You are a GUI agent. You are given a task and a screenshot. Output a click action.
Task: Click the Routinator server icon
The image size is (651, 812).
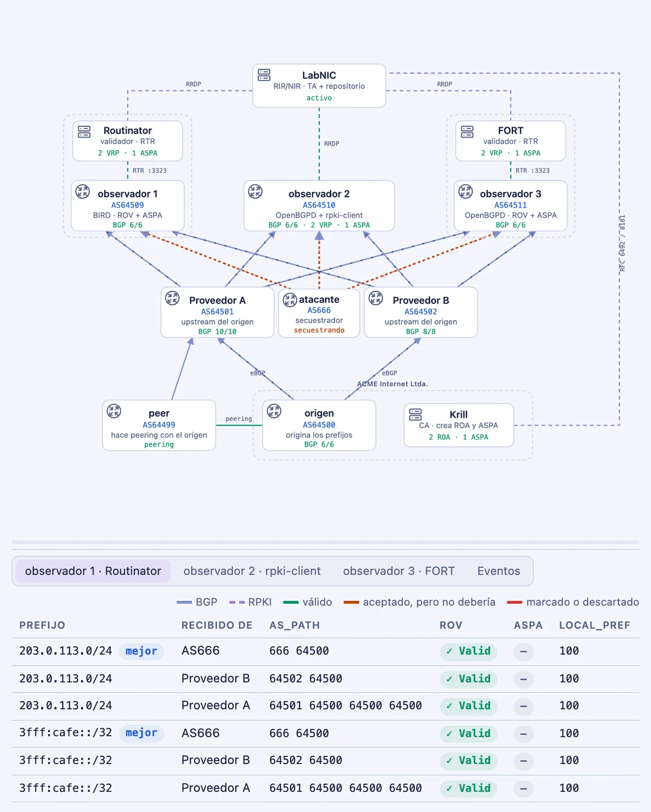(x=84, y=131)
